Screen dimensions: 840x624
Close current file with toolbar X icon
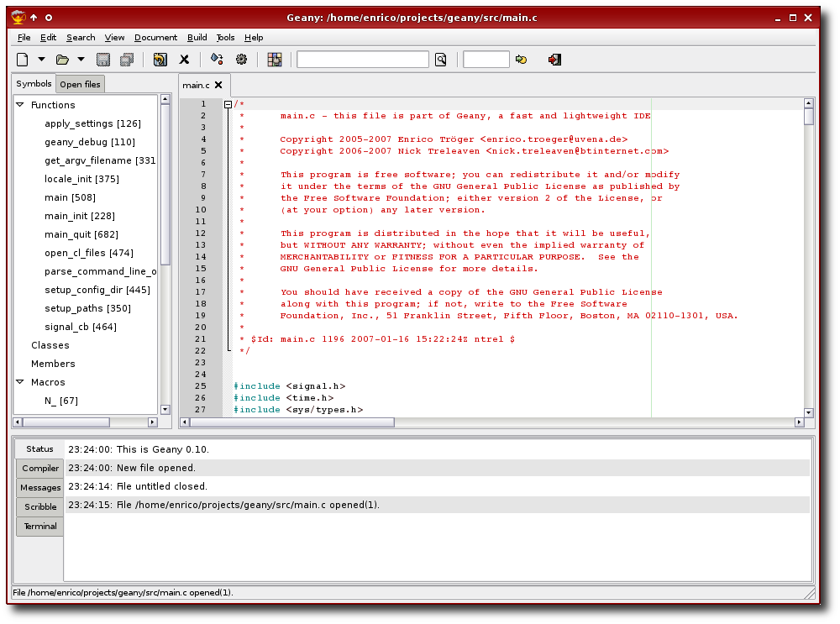click(184, 60)
